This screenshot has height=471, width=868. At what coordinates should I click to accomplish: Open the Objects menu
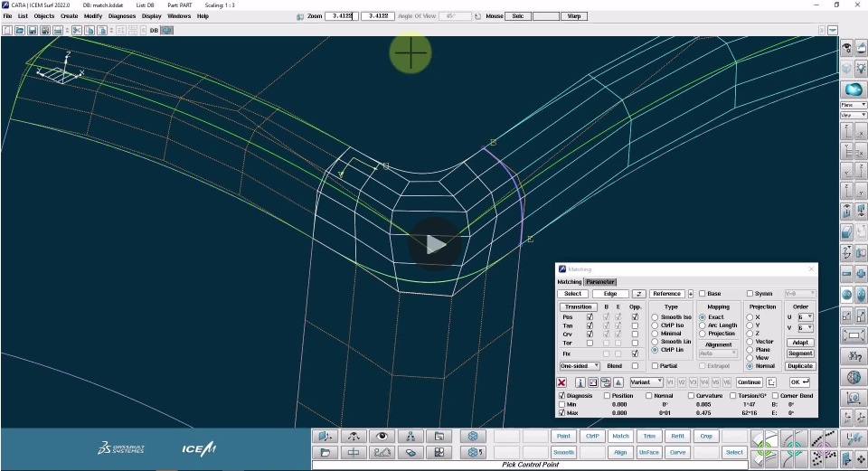(43, 16)
